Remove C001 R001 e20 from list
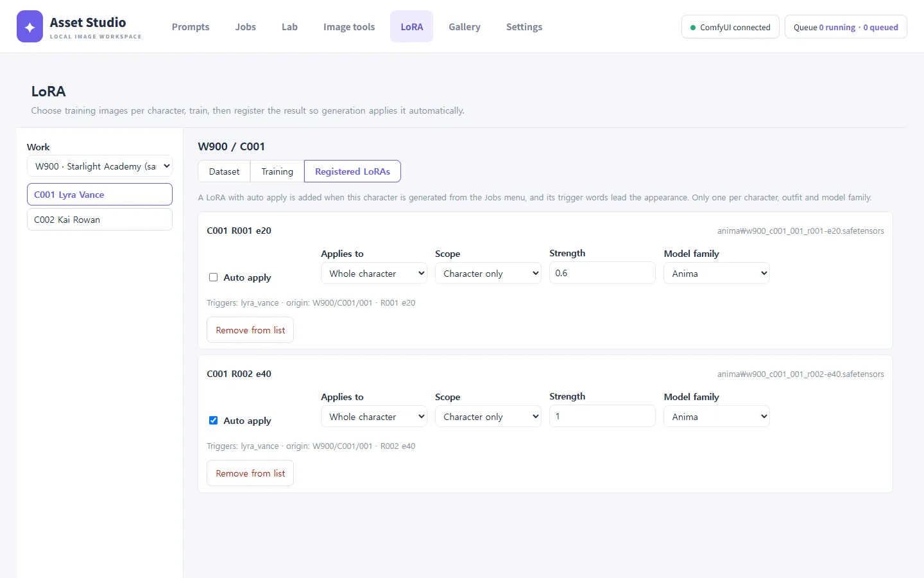 (x=250, y=330)
